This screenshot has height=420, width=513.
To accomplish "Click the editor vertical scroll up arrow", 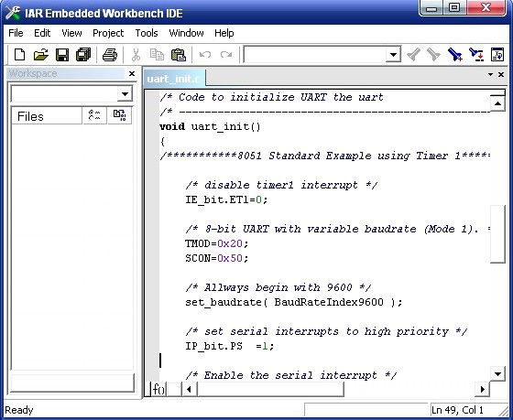I will coord(497,104).
